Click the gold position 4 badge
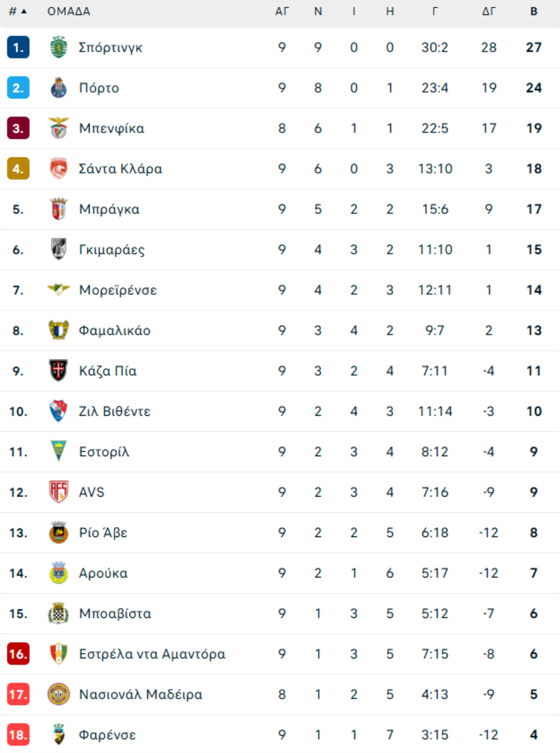 point(18,169)
